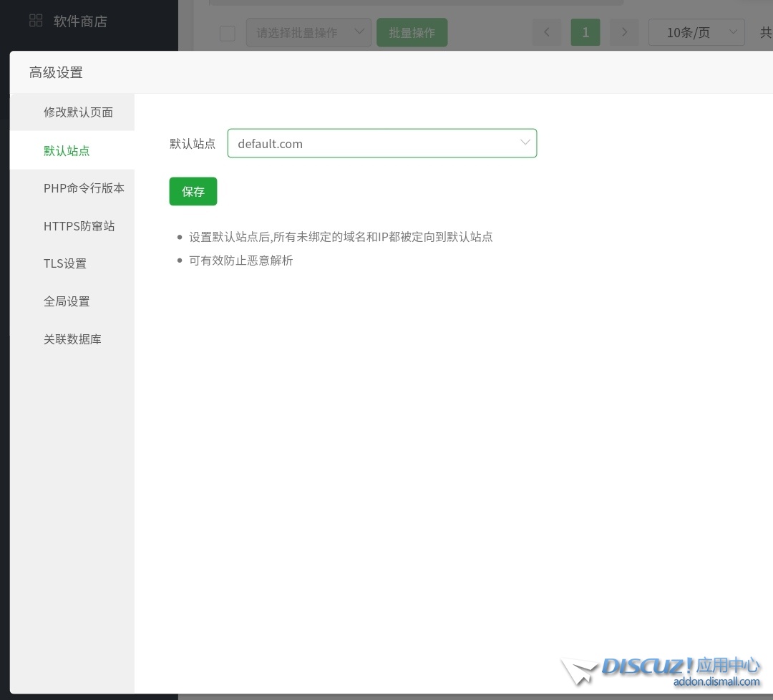Click the chevron arrow of the default.com select
773x700 pixels.
(525, 142)
